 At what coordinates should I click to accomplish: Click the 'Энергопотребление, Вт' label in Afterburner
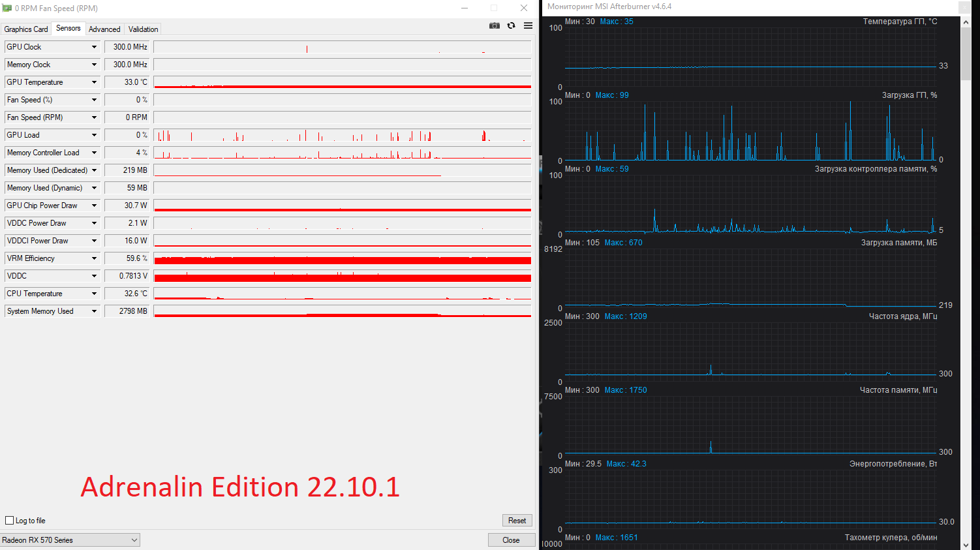pos(893,464)
